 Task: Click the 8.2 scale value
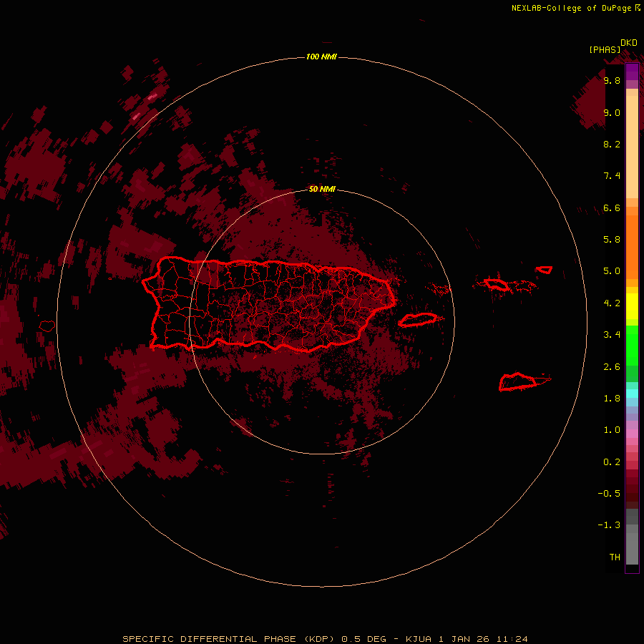coord(612,144)
